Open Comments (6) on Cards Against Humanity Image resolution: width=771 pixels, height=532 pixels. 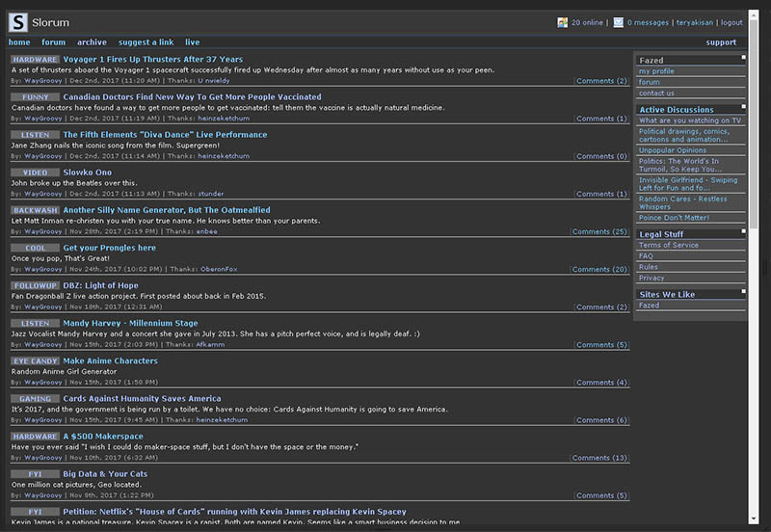pyautogui.click(x=601, y=420)
